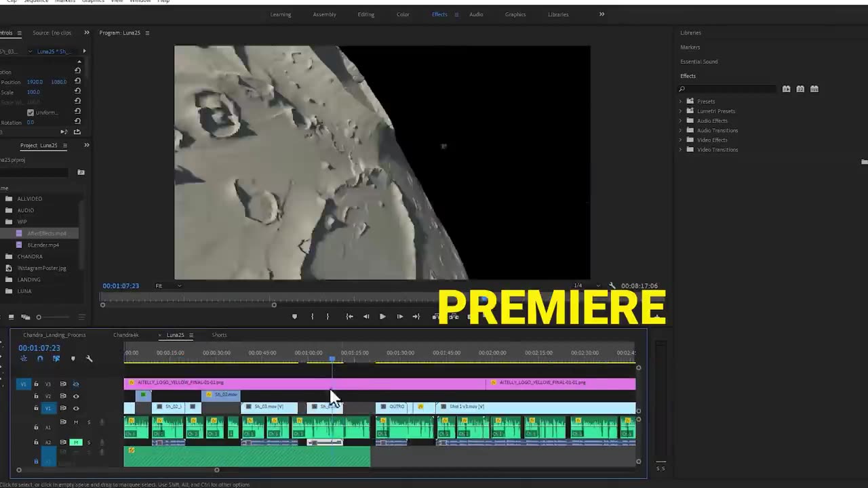This screenshot has width=868, height=488.
Task: Toggle Snap magnet in timeline
Action: 40,359
